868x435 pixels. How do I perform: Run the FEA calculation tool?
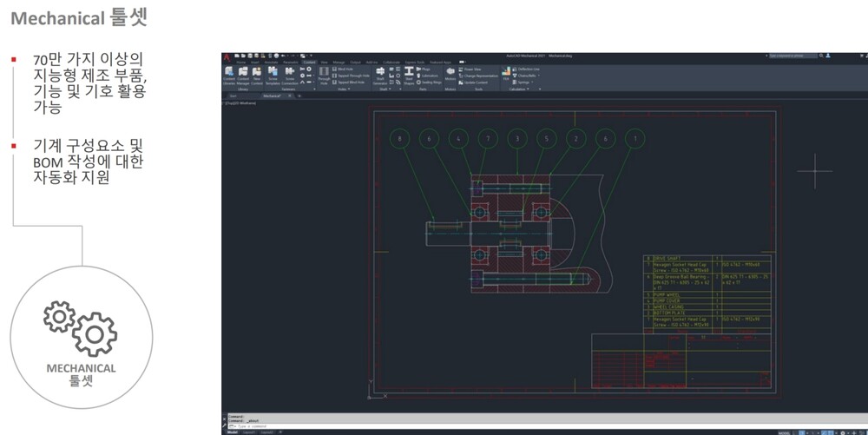(x=506, y=73)
